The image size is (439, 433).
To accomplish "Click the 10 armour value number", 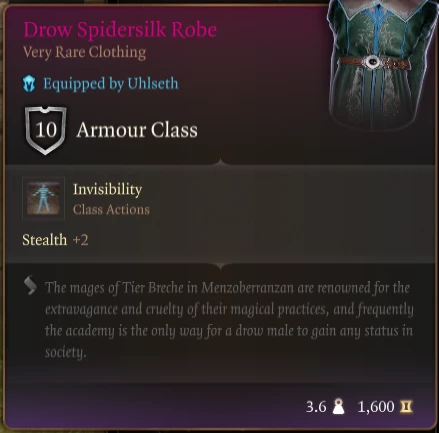I will 46,129.
